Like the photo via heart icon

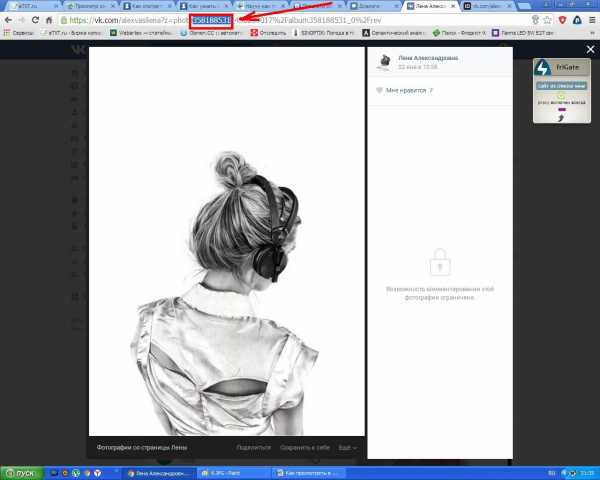pyautogui.click(x=379, y=90)
